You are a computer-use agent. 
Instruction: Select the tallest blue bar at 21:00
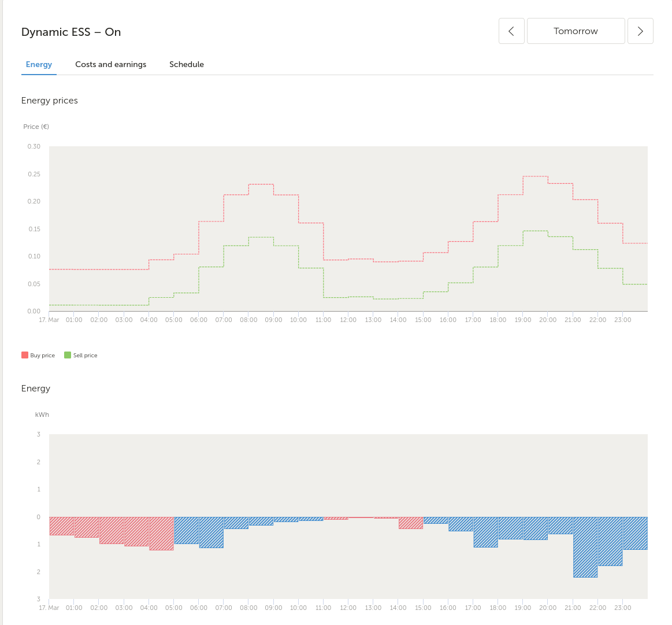point(585,547)
